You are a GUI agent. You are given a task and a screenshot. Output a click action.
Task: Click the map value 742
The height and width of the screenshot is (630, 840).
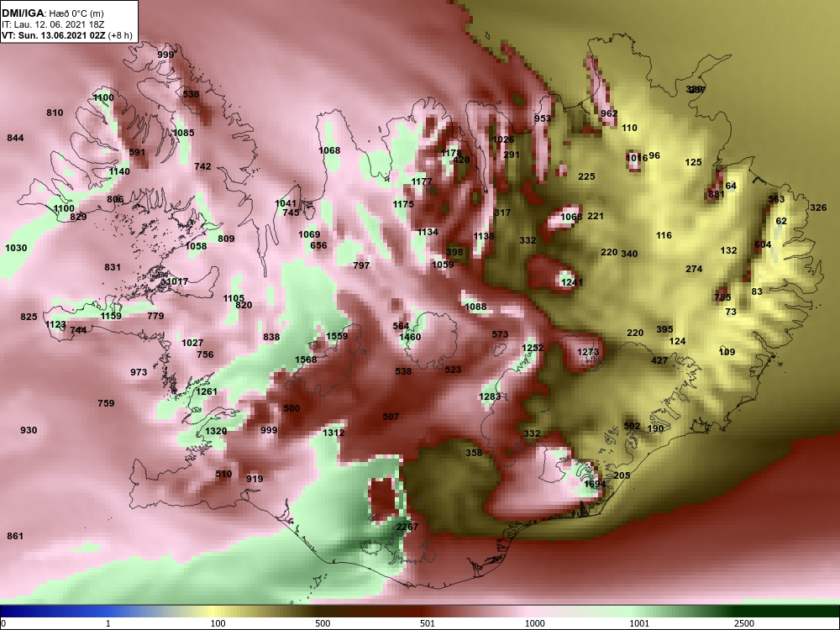coord(202,166)
